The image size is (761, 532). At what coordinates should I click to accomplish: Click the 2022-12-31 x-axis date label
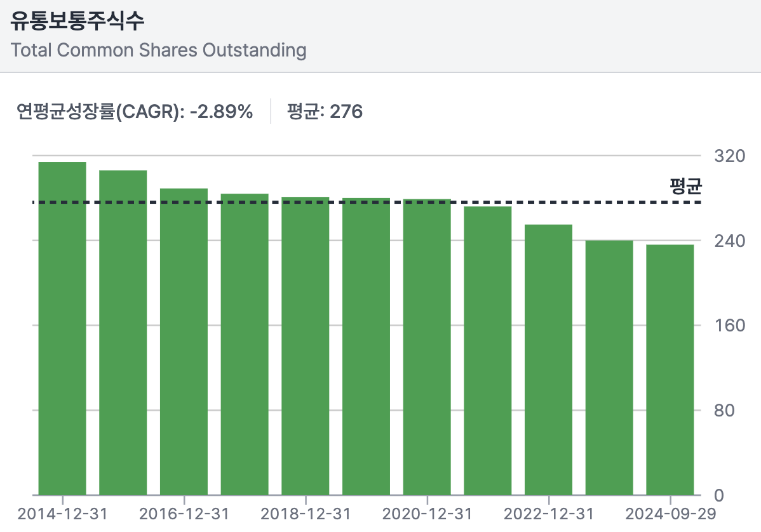click(548, 514)
